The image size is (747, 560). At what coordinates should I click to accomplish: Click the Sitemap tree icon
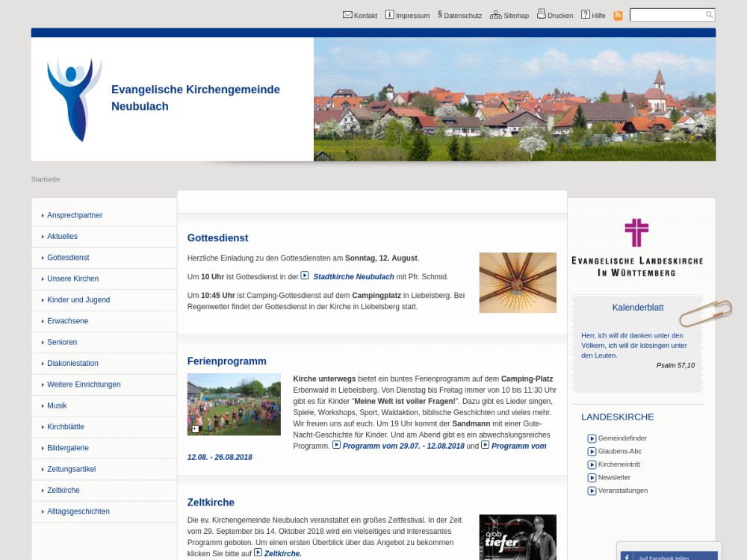click(x=495, y=15)
